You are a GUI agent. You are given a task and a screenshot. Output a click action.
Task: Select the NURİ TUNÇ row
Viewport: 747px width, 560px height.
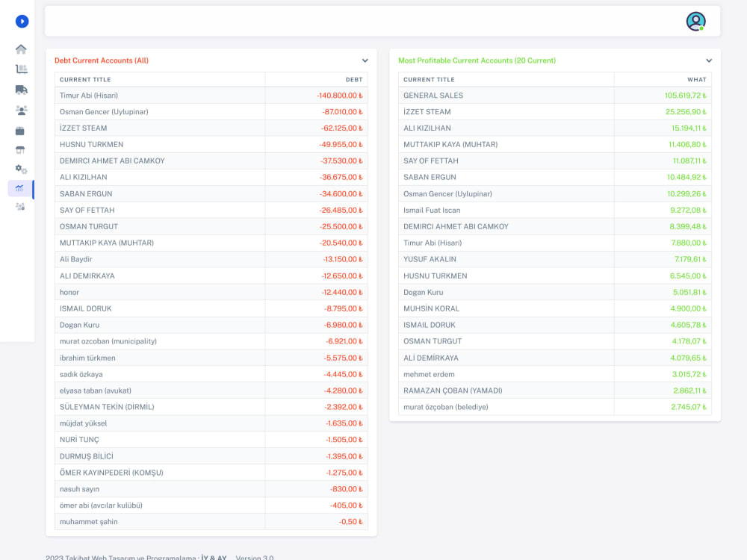(x=211, y=440)
